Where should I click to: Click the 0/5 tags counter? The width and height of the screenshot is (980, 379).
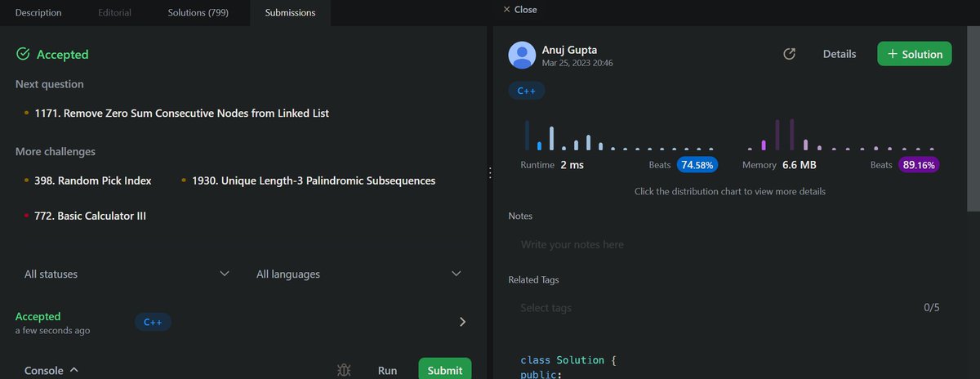click(932, 308)
